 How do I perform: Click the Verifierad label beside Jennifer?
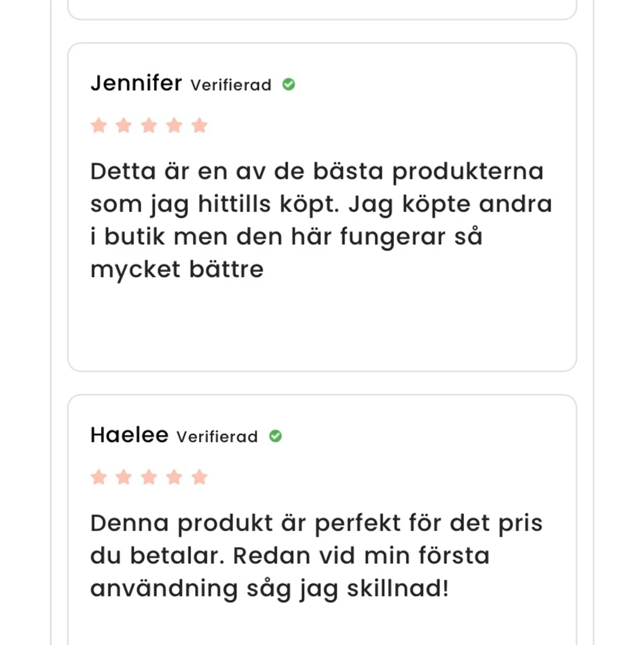coord(231,85)
